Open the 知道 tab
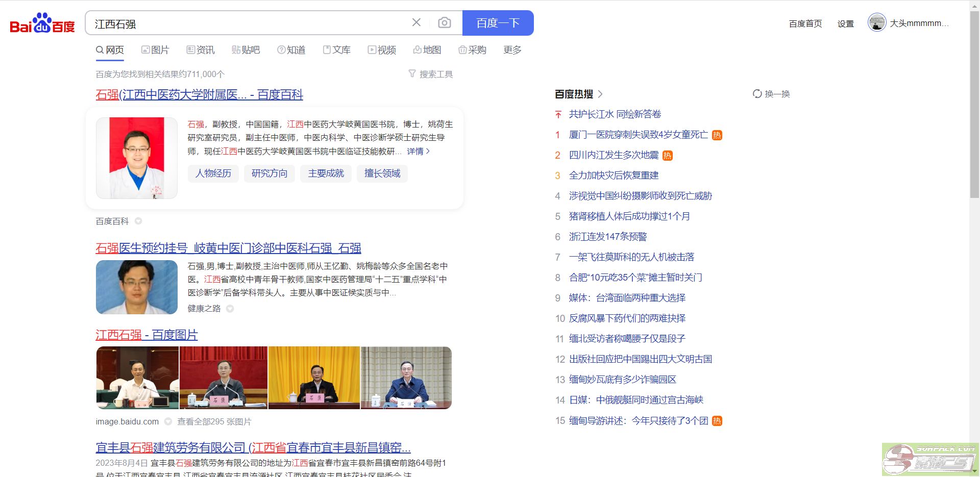The width and height of the screenshot is (980, 477). point(291,50)
